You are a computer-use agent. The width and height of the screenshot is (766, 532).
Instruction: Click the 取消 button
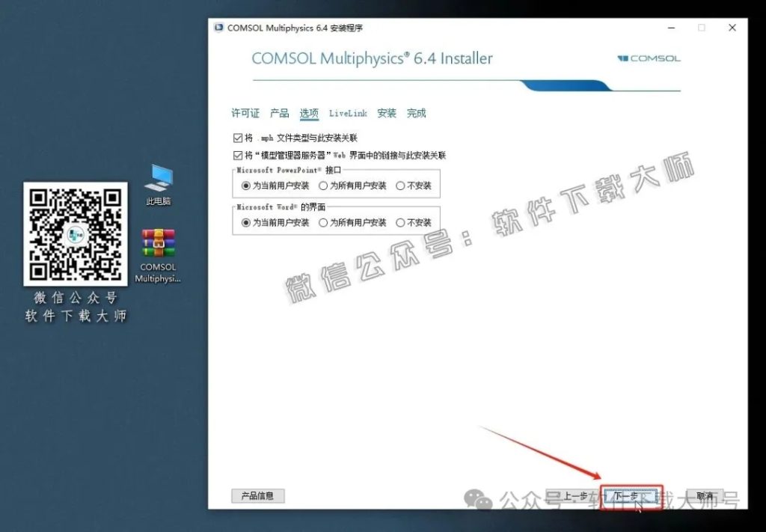coord(704,495)
